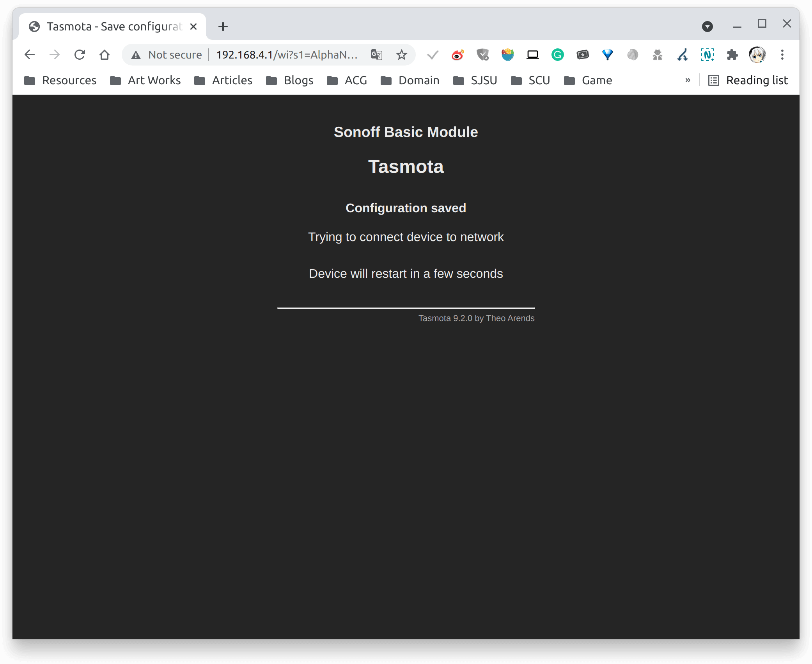Open the SJSU bookmark folder
The height and width of the screenshot is (664, 812).
point(475,80)
